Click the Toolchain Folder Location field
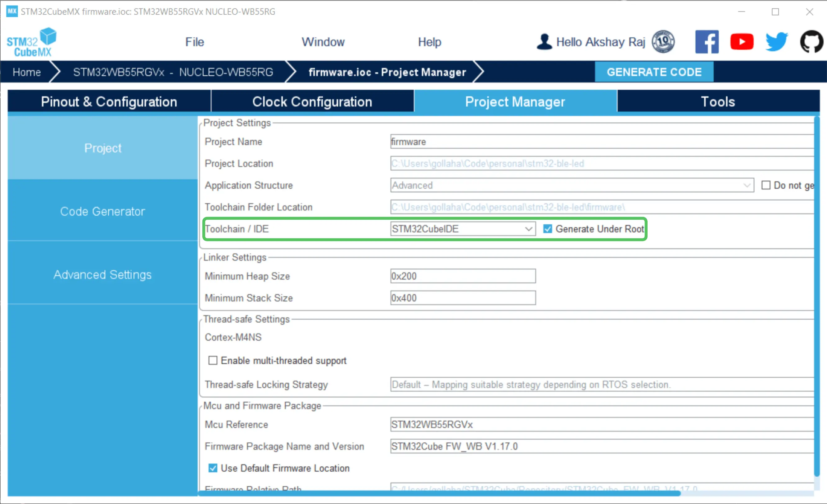Viewport: 827px width, 504px height. (602, 207)
